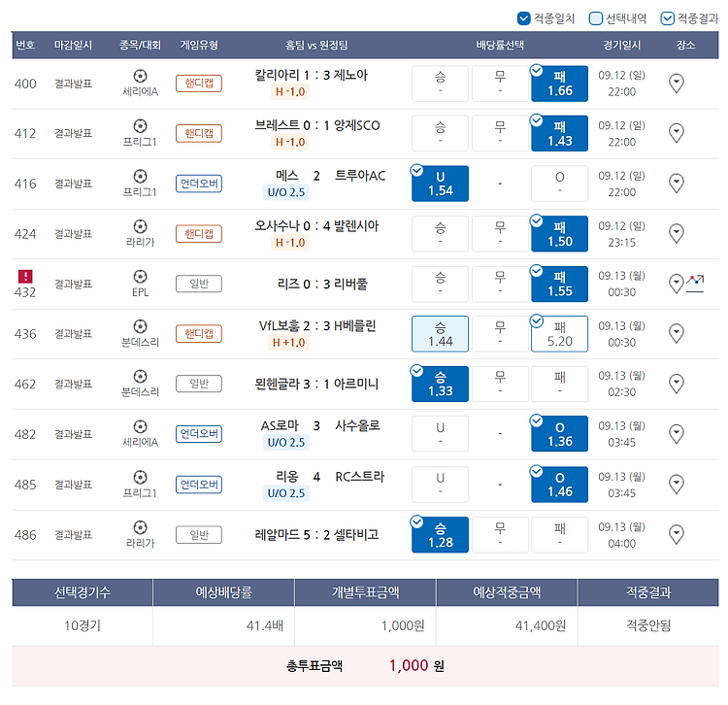This screenshot has height=705, width=728.
Task: Click 일반 badge on match 432
Action: pyautogui.click(x=199, y=284)
